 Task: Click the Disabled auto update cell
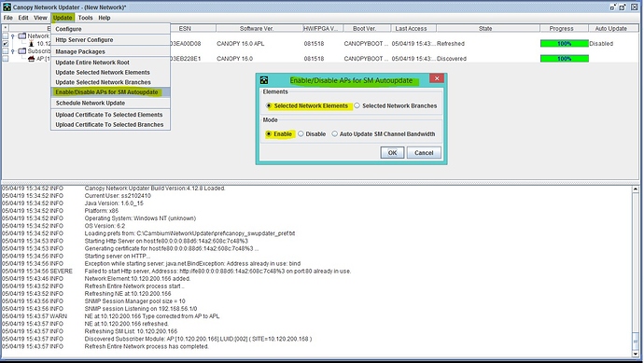point(601,44)
